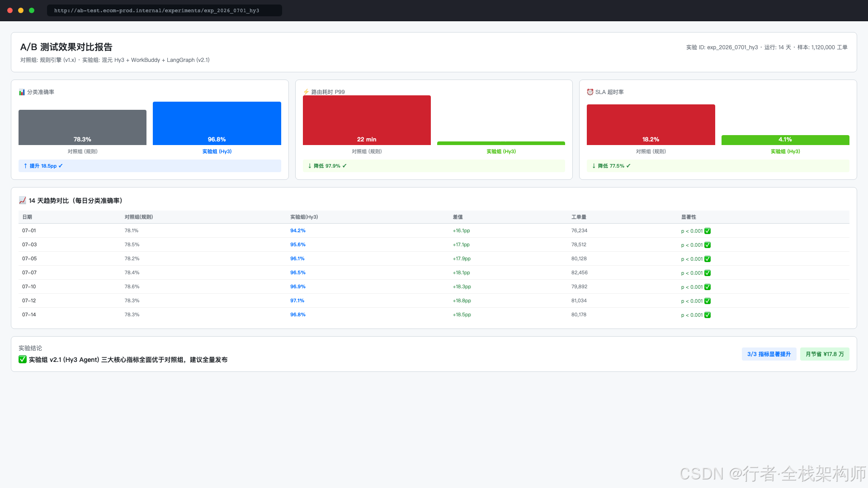Click 对照组 (规则) label in the 分类准确率 card

(82, 151)
